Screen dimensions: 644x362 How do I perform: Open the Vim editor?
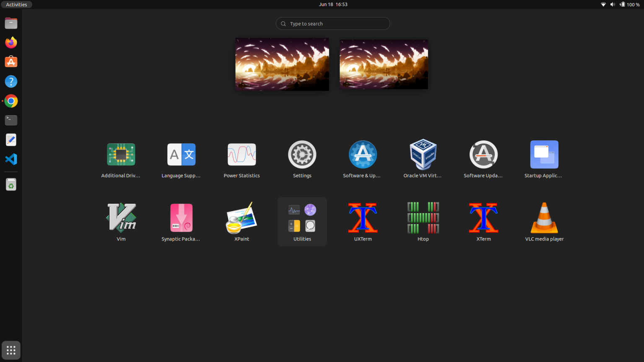(x=121, y=218)
